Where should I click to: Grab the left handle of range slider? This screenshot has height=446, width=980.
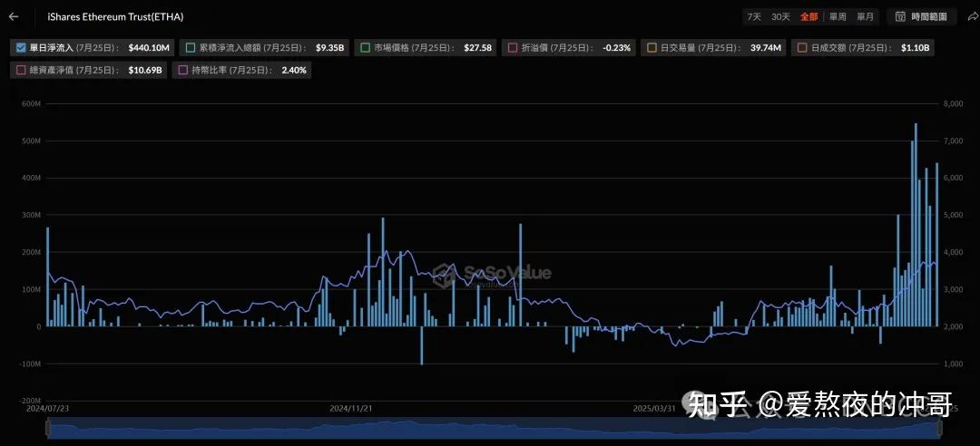(48, 428)
